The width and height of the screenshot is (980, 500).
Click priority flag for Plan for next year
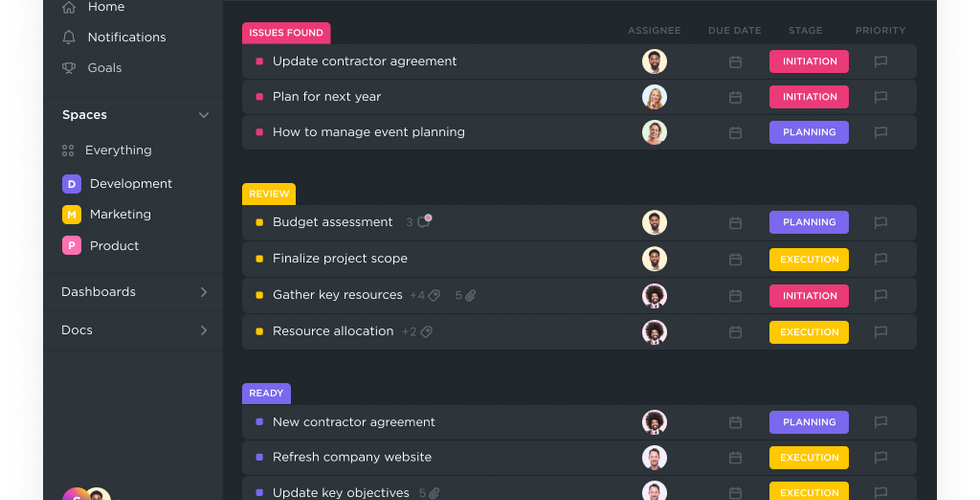click(x=881, y=97)
